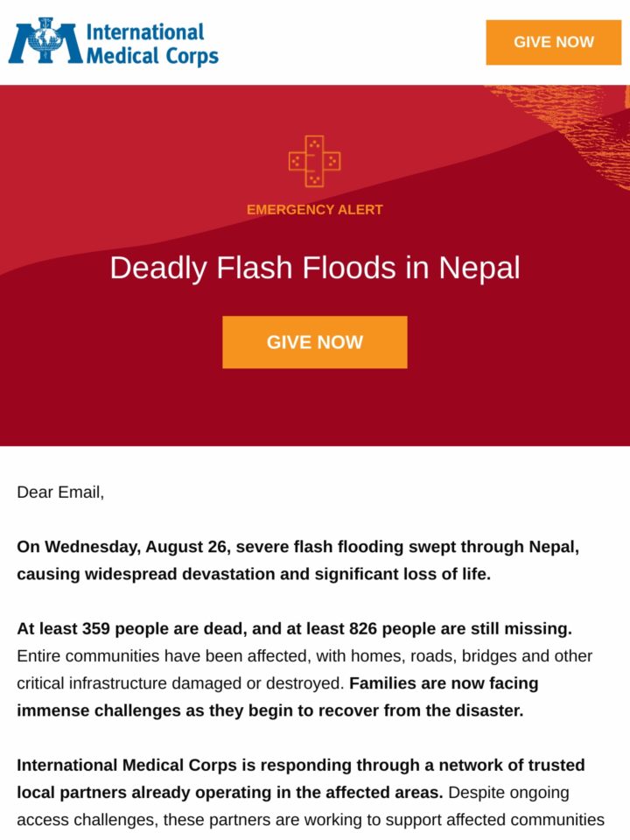Click 'these partners are working to support' line
630x840 pixels.
(x=311, y=820)
